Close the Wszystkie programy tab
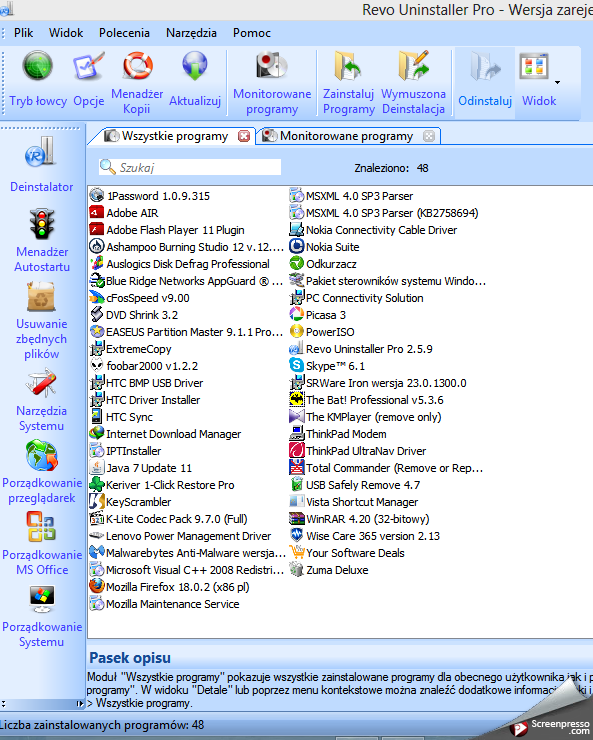This screenshot has height=740, width=593. (x=243, y=136)
